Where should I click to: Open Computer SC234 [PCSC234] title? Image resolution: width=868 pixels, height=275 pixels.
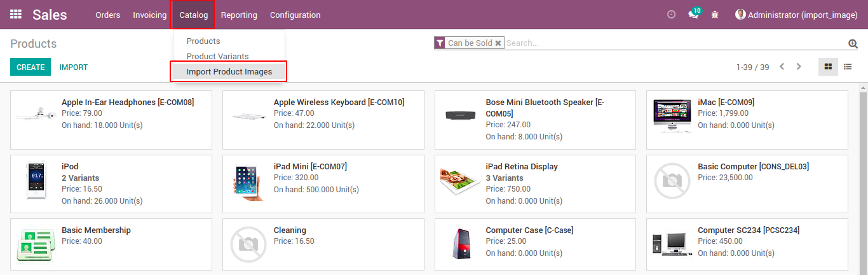tap(749, 230)
